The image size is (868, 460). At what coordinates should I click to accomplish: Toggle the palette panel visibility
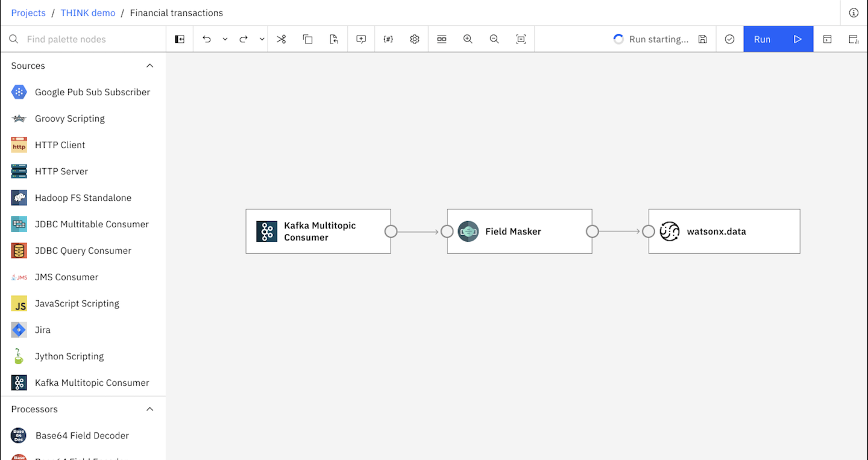pyautogui.click(x=180, y=39)
